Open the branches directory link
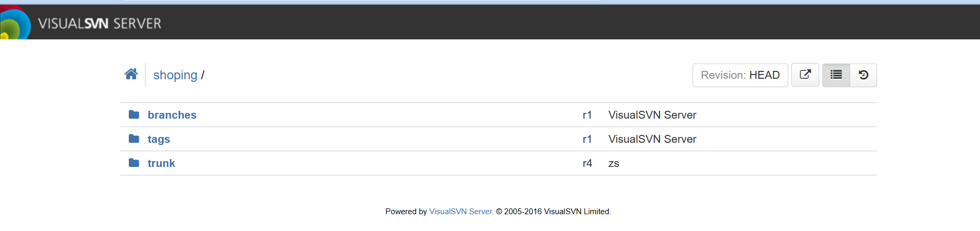 pyautogui.click(x=172, y=115)
